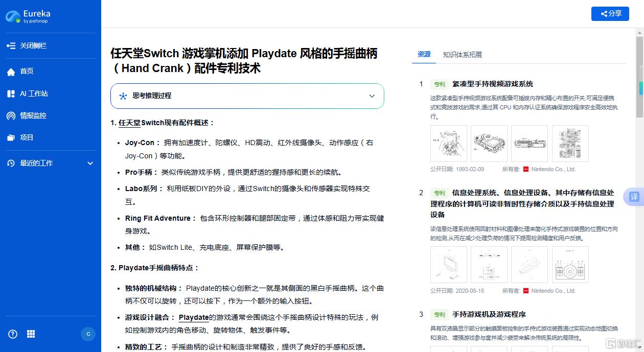Screen dimensions: 644x352
Task: Click the Eureka by Patsnap logo
Action: (28, 16)
